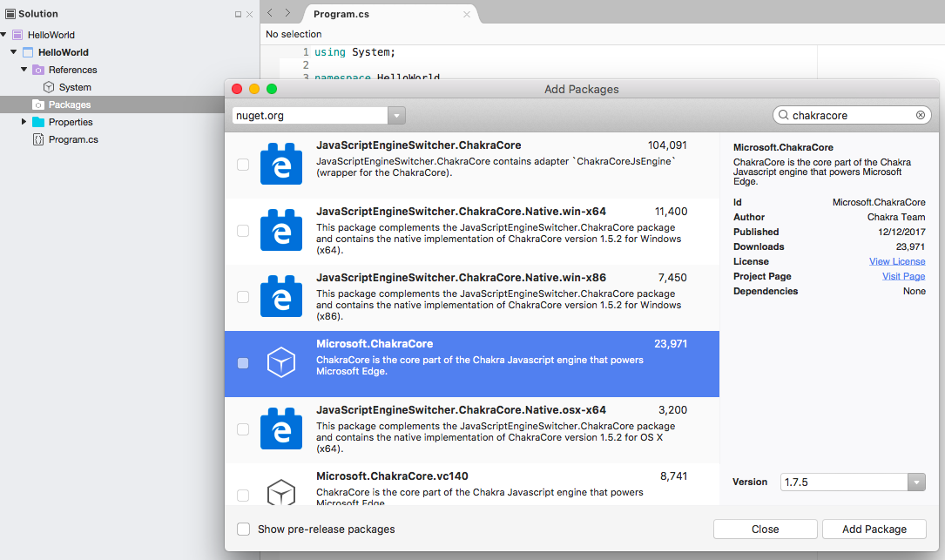Screen dimensions: 945x560
Task: Click the HelloWorld solution icon
Action: click(17, 35)
